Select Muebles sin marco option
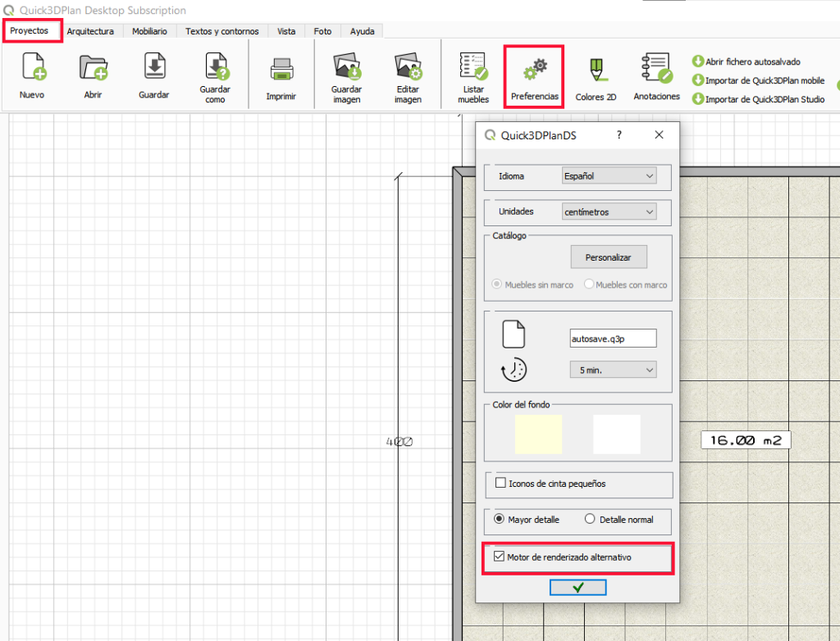Screen dimensions: 840x641 click(x=533, y=284)
